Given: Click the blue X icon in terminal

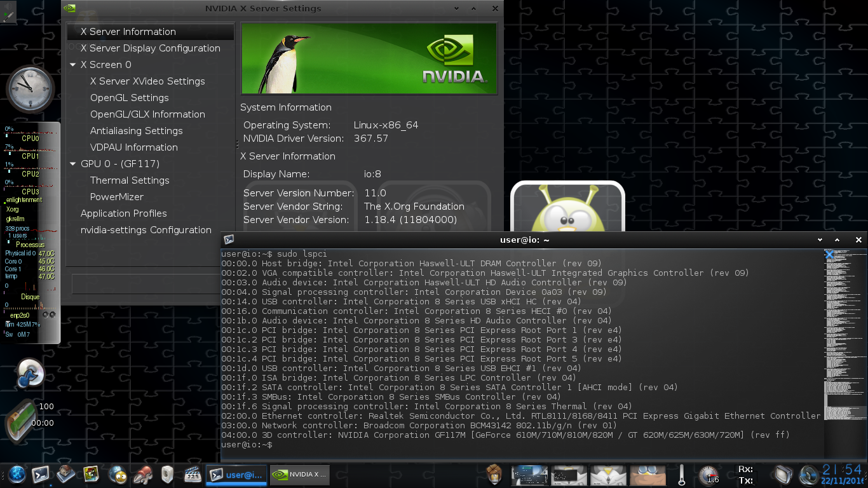Looking at the screenshot, I should tap(829, 254).
